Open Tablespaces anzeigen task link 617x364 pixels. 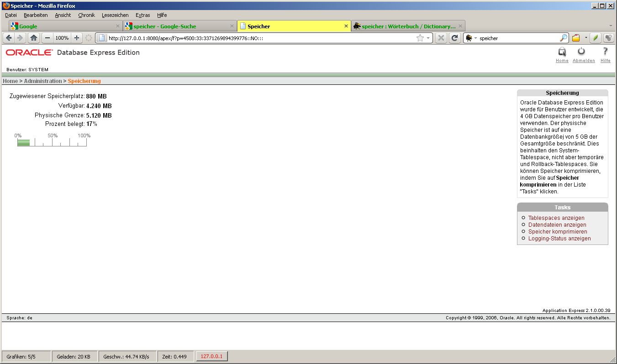556,218
